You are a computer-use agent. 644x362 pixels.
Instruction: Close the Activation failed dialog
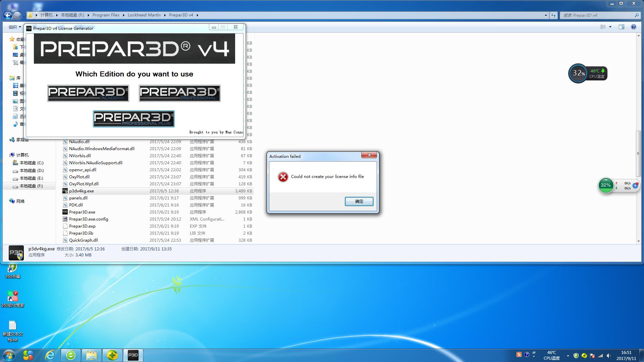point(369,155)
